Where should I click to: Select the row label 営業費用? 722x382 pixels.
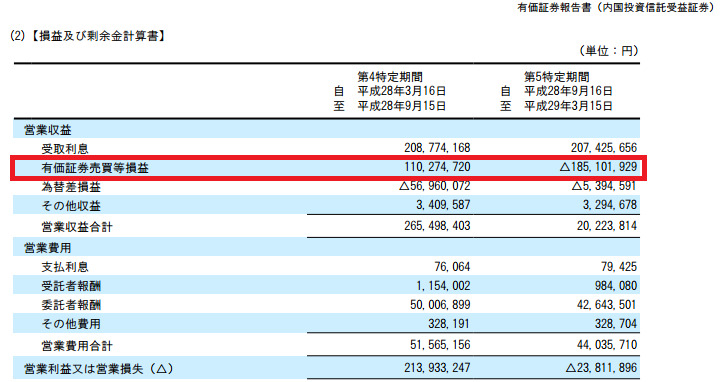point(48,248)
